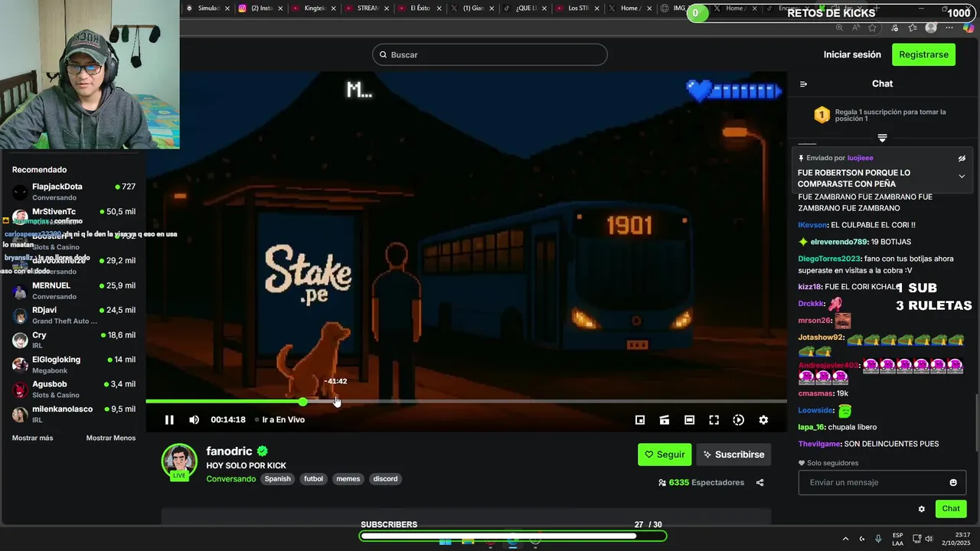Open video player settings gear
This screenshot has height=551, width=980.
pos(763,420)
